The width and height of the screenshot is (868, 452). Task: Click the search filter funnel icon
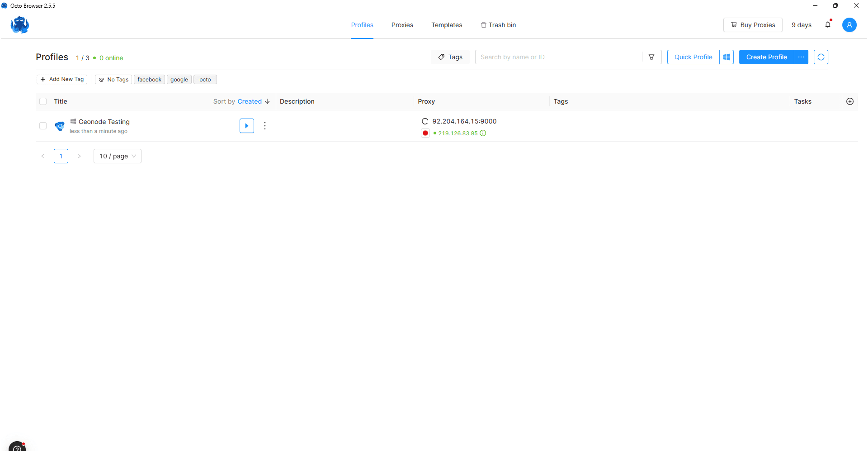pos(651,57)
